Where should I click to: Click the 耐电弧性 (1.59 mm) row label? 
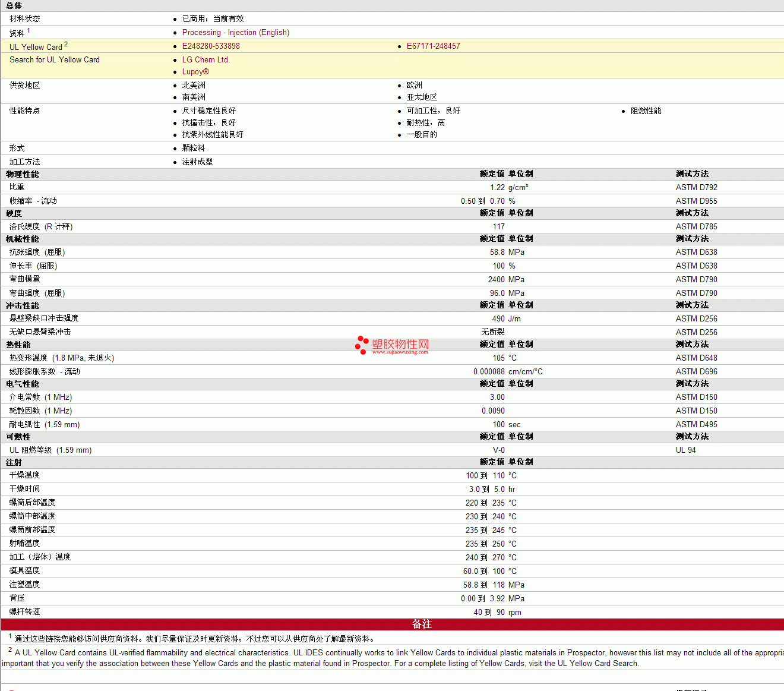(45, 425)
